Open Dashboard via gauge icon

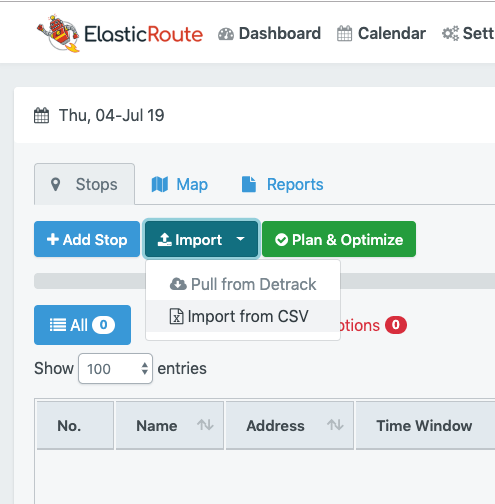(x=226, y=34)
